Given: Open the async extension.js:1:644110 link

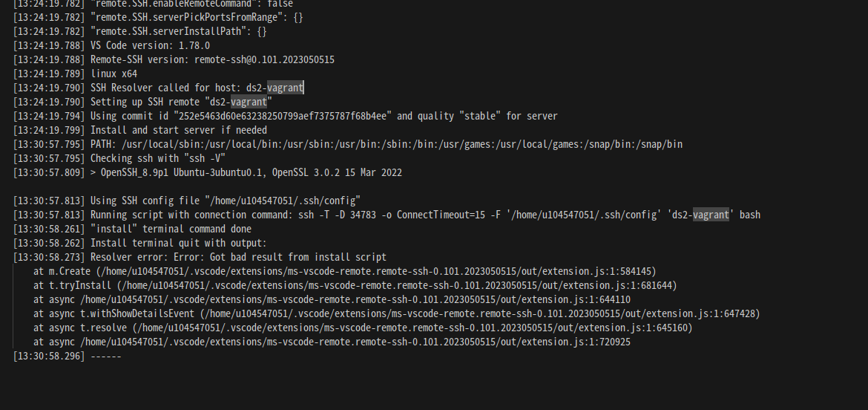Looking at the screenshot, I should pos(355,300).
